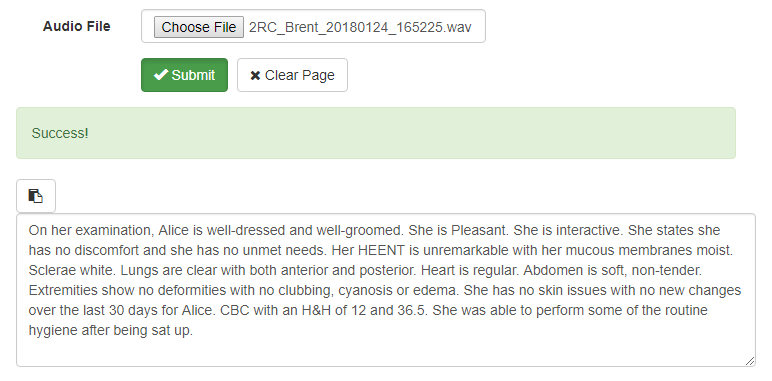Place cursor on the word hygiene

(x=53, y=330)
